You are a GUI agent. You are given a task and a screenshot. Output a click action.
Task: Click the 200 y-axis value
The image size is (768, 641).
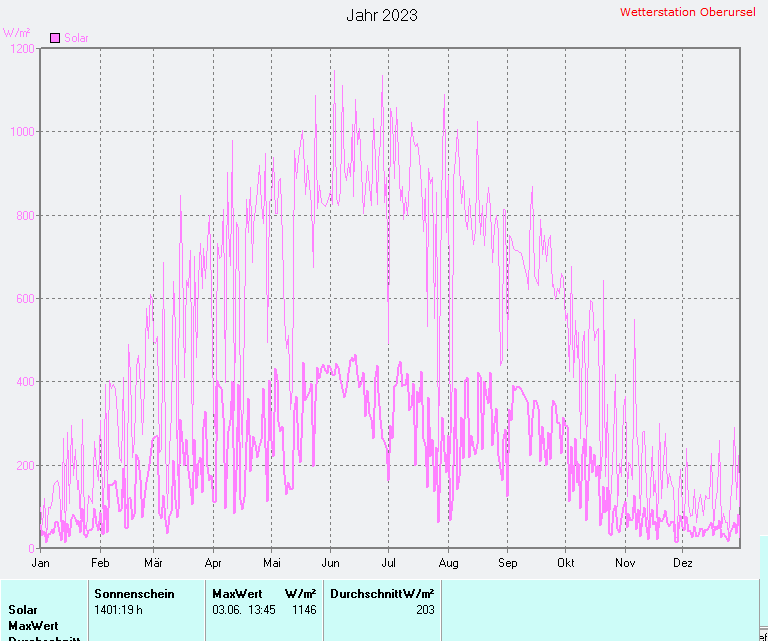pos(25,465)
